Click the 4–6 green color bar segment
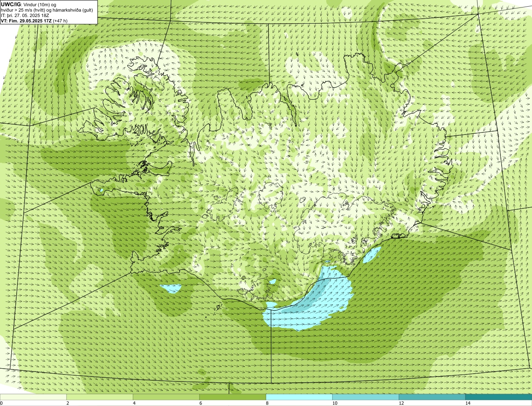The width and height of the screenshot is (532, 406). coord(166,397)
